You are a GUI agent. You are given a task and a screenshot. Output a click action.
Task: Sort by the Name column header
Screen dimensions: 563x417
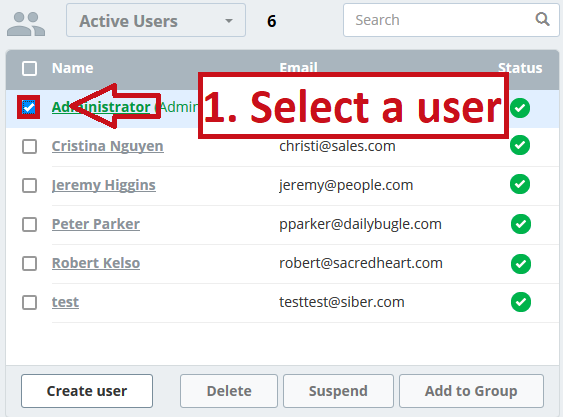click(x=73, y=68)
